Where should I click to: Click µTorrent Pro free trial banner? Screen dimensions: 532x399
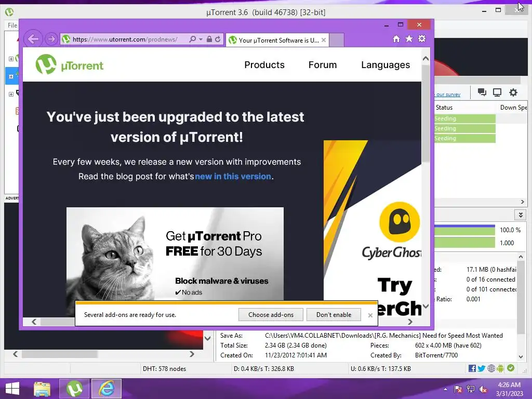coord(175,254)
